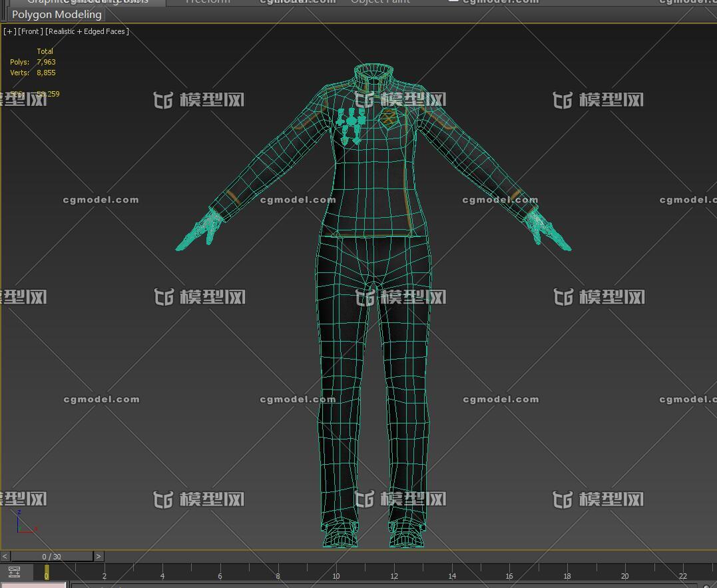Open the [+] viewport general menu
The height and width of the screenshot is (588, 717).
pyautogui.click(x=9, y=31)
